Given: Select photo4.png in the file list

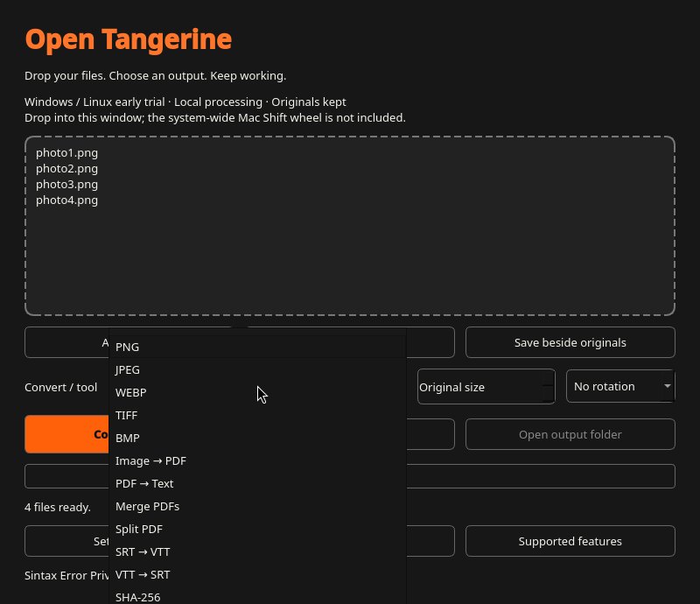Looking at the screenshot, I should [67, 200].
